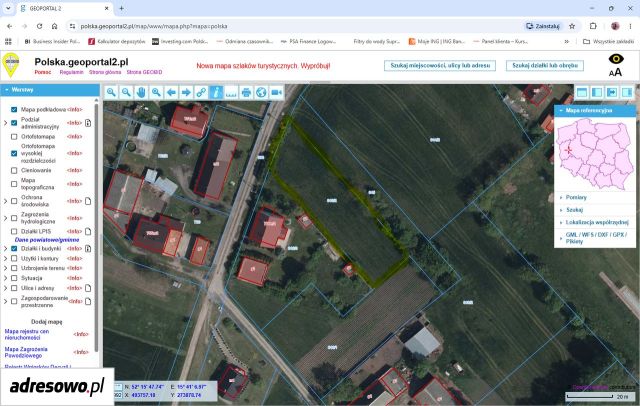Open Mapa Zagrożenia Powodziowego link

pos(26,352)
